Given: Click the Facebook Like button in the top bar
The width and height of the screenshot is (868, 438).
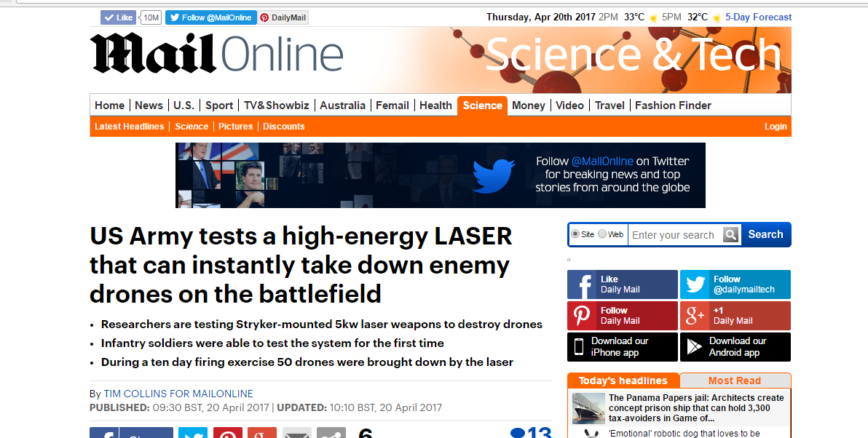Looking at the screenshot, I should pyautogui.click(x=118, y=17).
